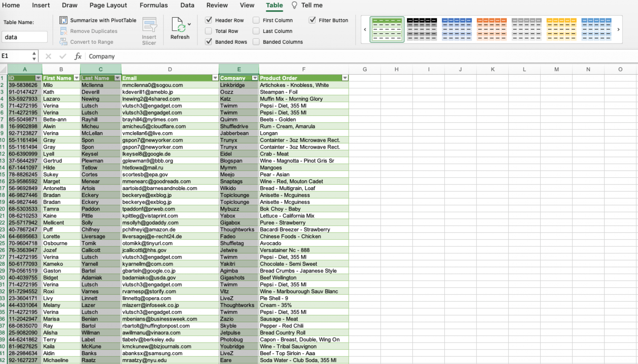Image resolution: width=638 pixels, height=364 pixels.
Task: Select the email mmcilenna0@sogou.com cell
Action: 170,85
